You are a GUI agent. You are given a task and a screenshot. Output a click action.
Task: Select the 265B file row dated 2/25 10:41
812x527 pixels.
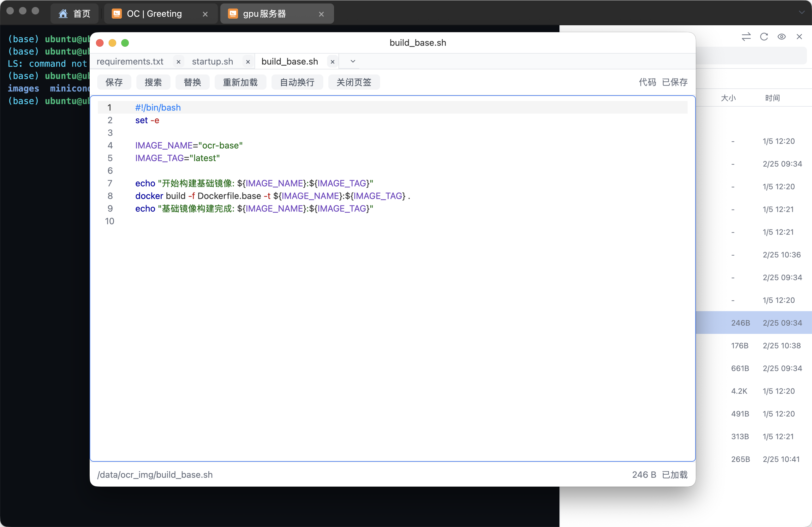[754, 459]
